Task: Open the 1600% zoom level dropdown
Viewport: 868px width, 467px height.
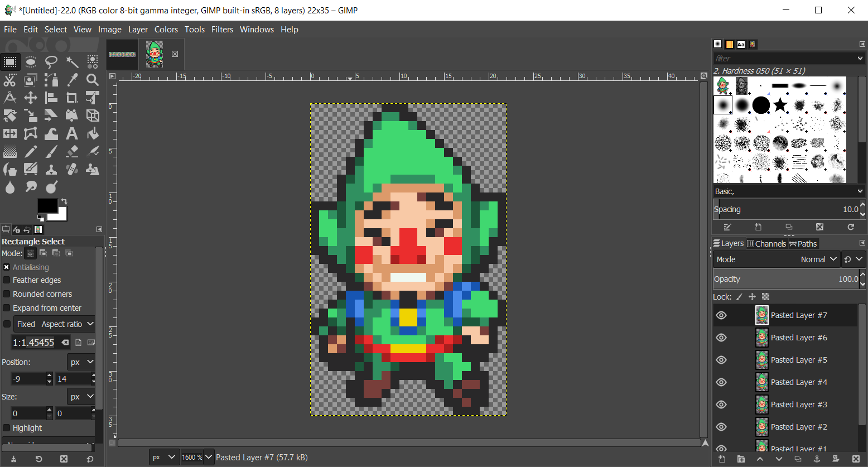Action: pyautogui.click(x=209, y=458)
